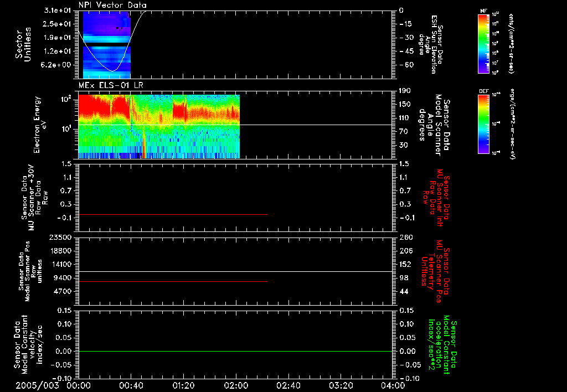Image resolution: width=567 pixels, height=392 pixels.
Task: Click the '152' telemetry tick value
Action: pos(406,264)
